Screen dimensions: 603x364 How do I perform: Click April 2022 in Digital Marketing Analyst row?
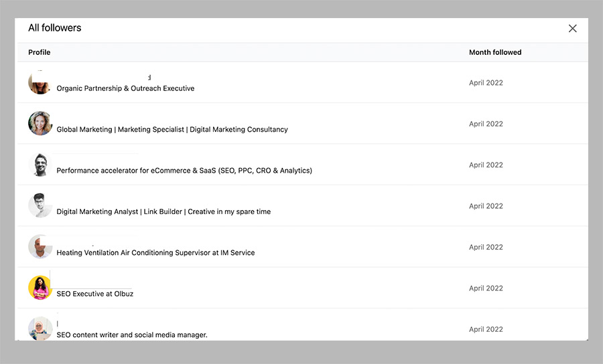486,206
